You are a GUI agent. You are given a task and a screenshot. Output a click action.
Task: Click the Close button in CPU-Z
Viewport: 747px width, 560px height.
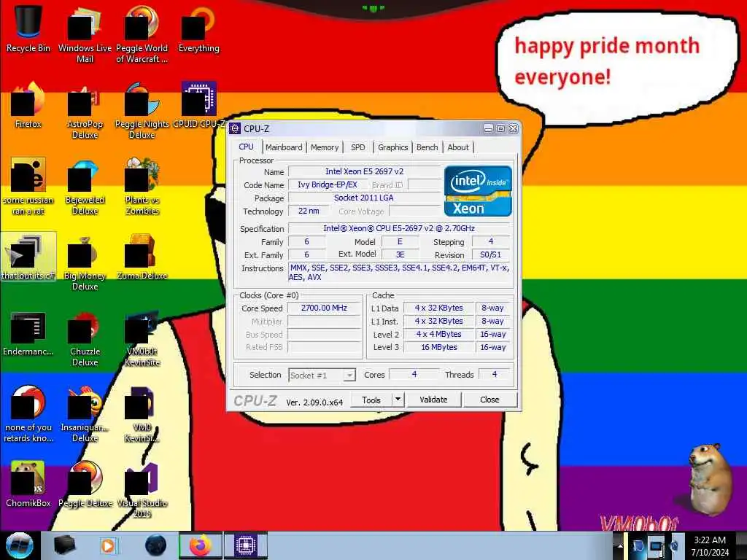[x=489, y=400]
